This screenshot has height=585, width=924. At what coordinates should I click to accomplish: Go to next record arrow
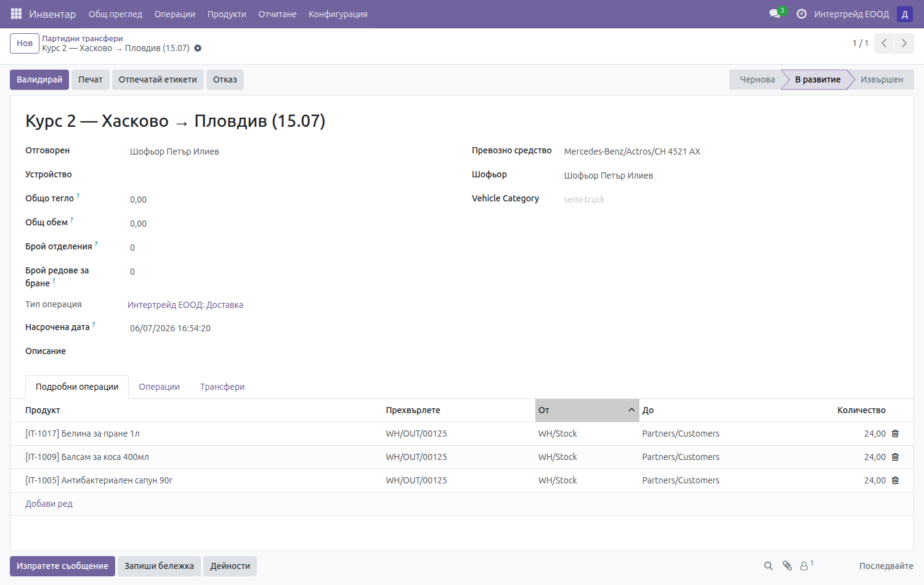point(904,43)
